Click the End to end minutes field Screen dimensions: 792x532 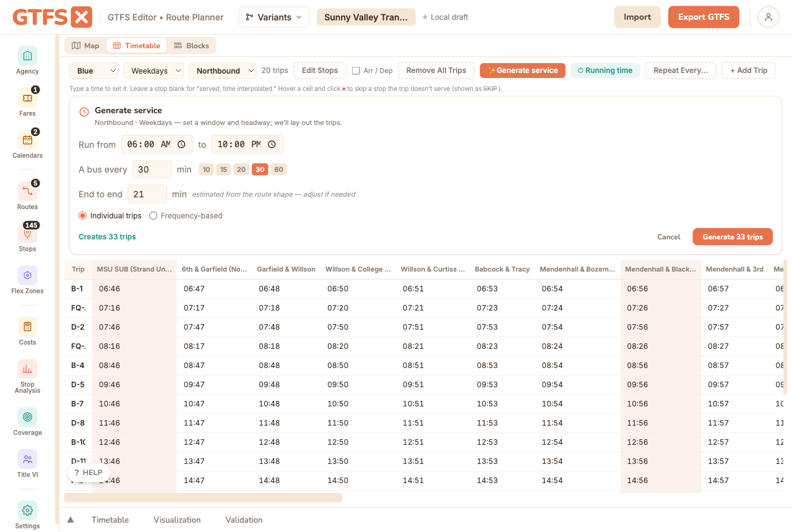[x=147, y=194]
